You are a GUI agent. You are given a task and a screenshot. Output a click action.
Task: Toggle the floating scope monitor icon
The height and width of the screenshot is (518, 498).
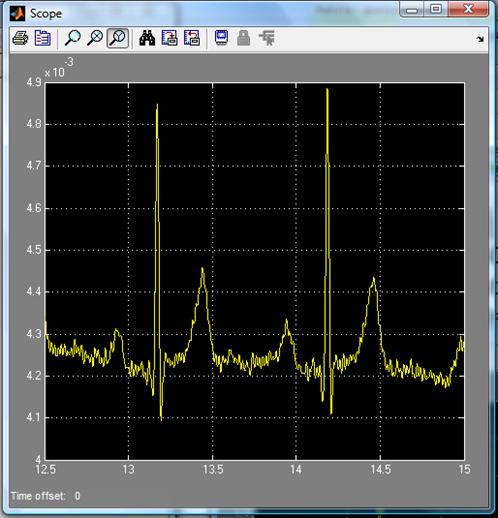tap(221, 38)
